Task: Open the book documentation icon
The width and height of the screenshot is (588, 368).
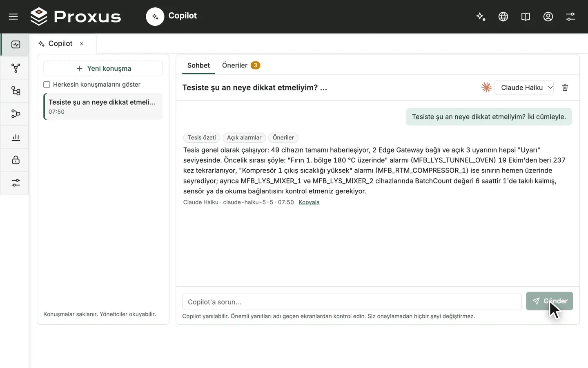Action: (526, 16)
